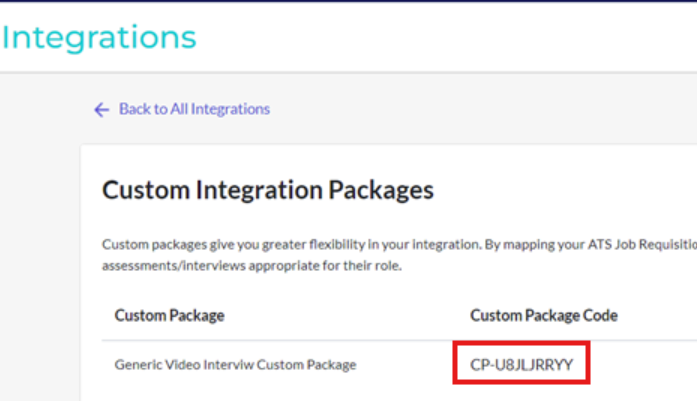Viewport: 697px width, 401px height.
Task: Click the white header bar right of Integrations
Action: (450, 37)
